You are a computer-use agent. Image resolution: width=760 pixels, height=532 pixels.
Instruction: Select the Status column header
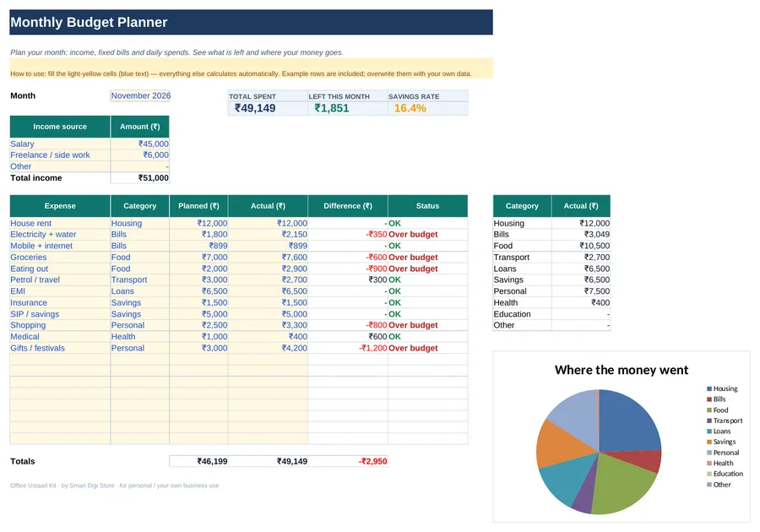pos(427,206)
